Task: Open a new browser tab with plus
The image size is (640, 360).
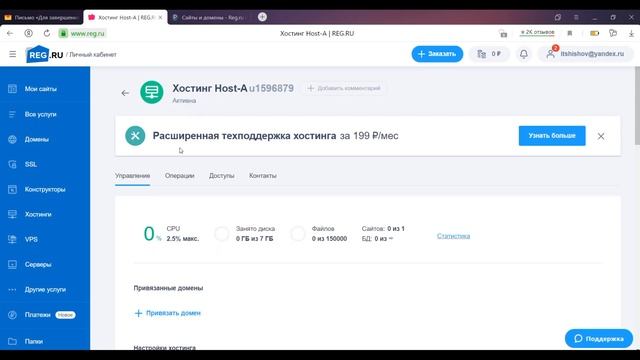Action: (x=262, y=17)
